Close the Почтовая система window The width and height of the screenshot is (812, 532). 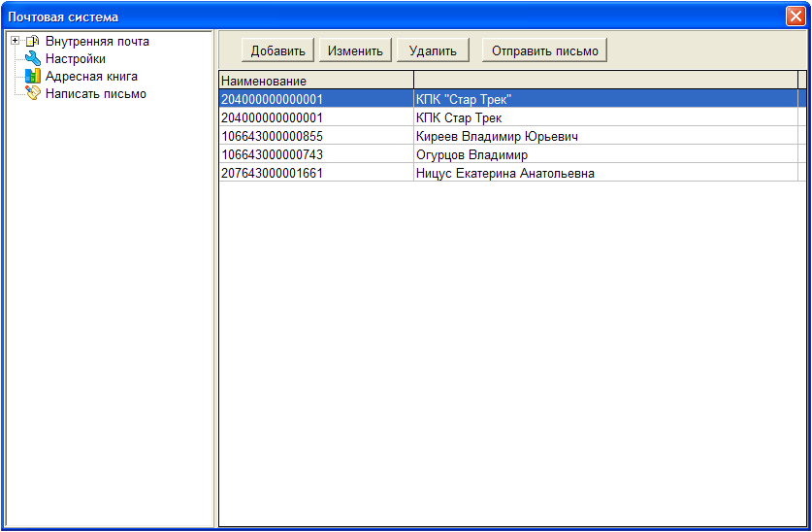(795, 17)
